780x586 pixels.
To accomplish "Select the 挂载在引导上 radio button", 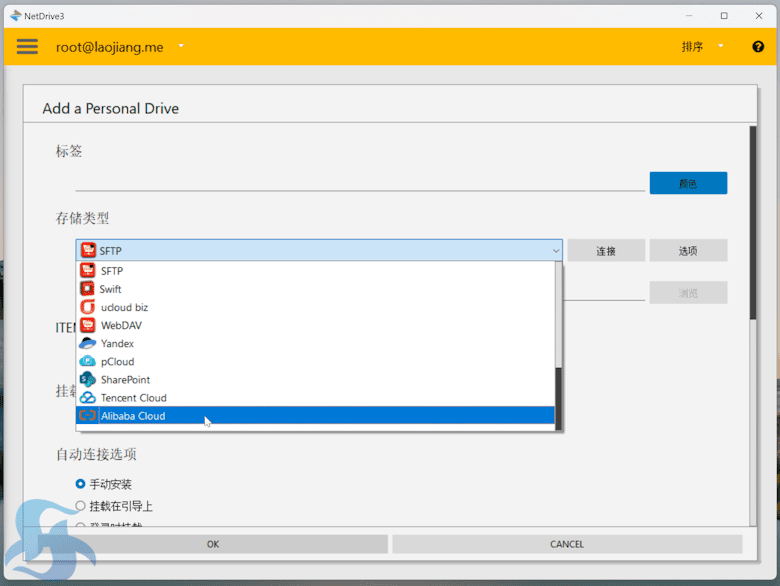I will (x=80, y=506).
